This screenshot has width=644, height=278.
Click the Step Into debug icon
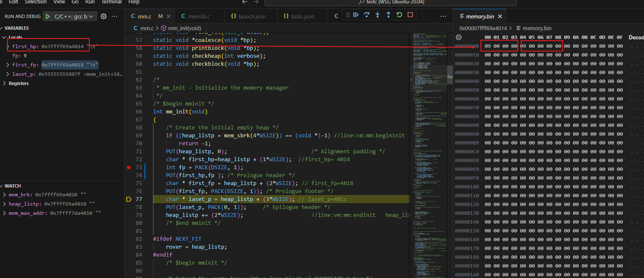click(378, 15)
